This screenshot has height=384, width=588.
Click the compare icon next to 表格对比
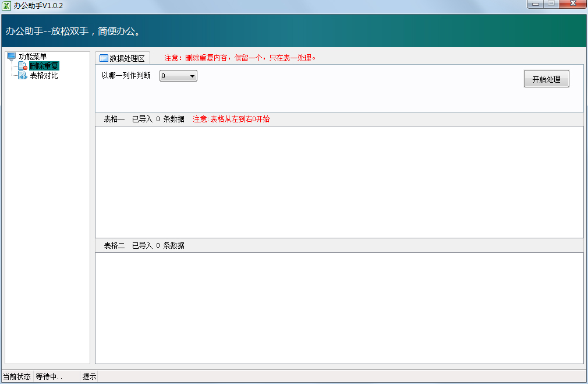click(x=23, y=75)
